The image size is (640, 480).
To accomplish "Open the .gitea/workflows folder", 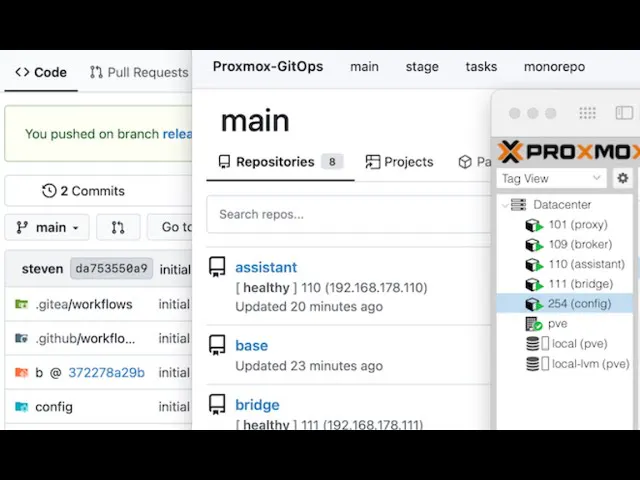I will 84,304.
